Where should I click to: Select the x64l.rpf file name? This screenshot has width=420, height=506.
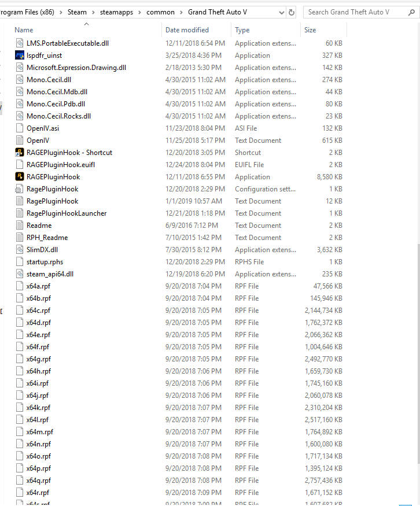coord(37,420)
